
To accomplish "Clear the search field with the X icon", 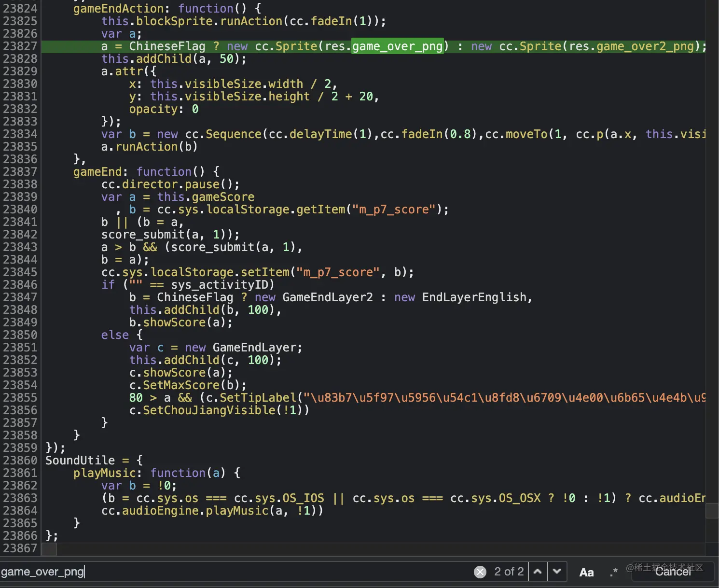I will click(x=480, y=572).
